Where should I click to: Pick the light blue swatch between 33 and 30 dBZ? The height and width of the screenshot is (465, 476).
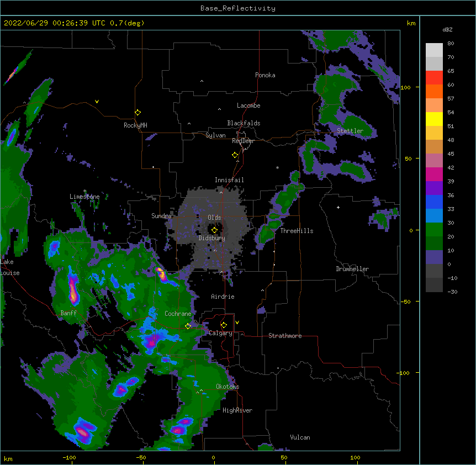tap(434, 216)
